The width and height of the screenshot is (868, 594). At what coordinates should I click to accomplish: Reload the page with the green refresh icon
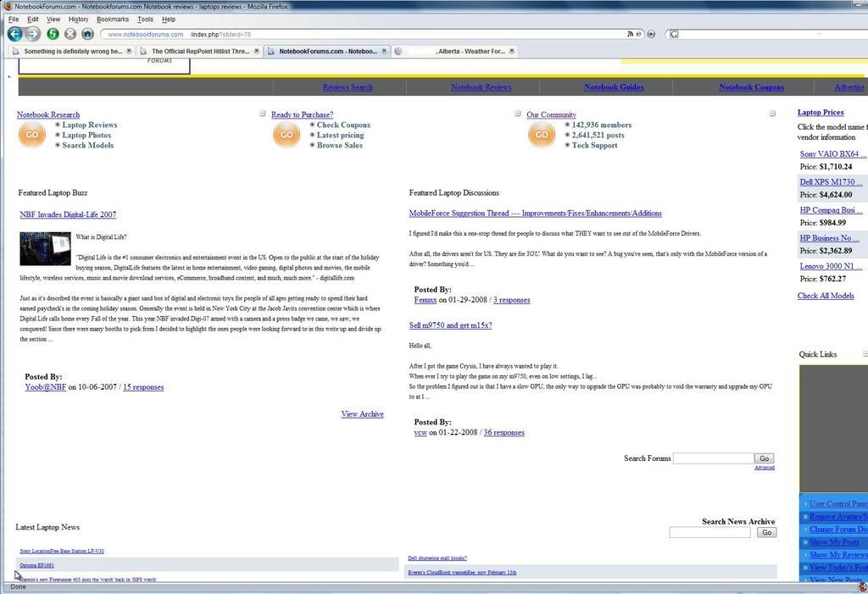53,35
